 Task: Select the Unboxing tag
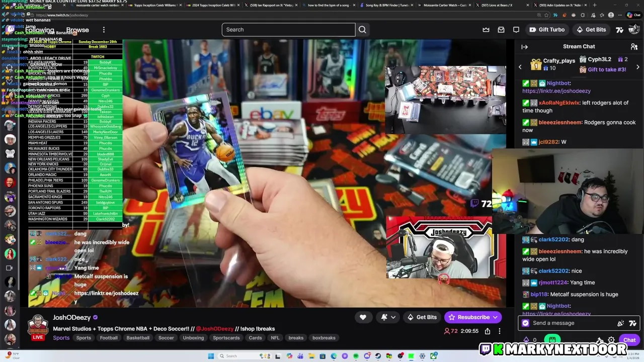tap(193, 338)
